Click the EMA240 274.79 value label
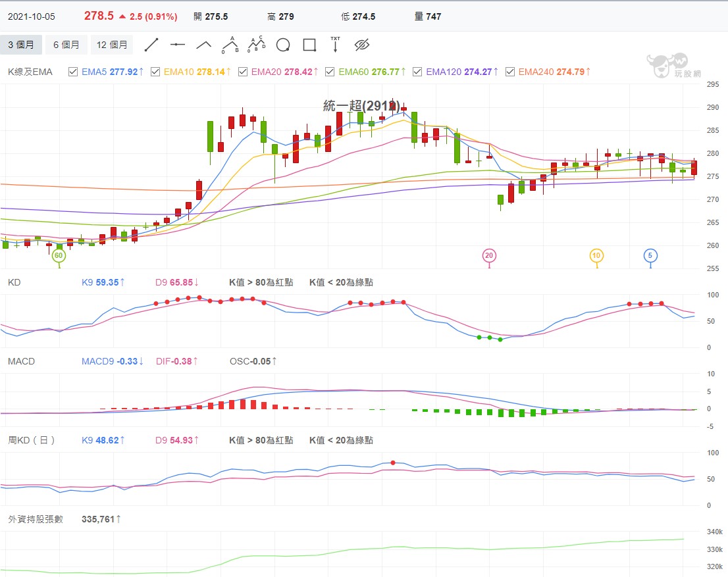Screen dimensions: 728x577 [554, 72]
